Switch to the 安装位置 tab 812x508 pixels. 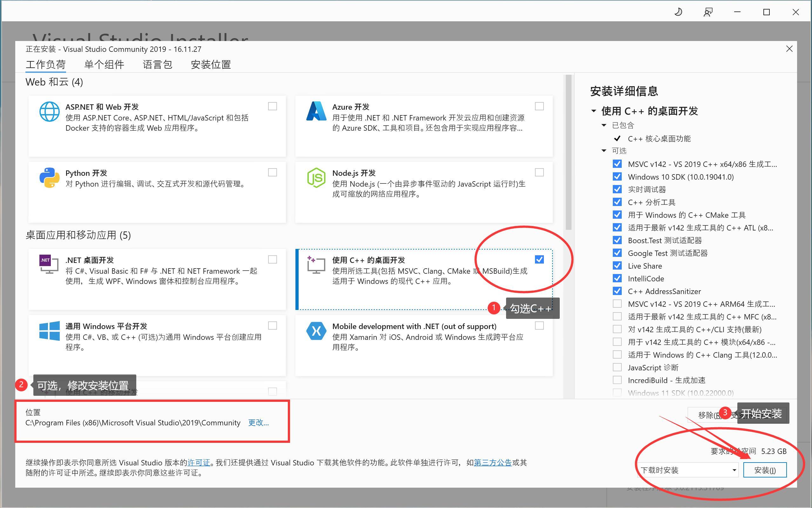[211, 65]
